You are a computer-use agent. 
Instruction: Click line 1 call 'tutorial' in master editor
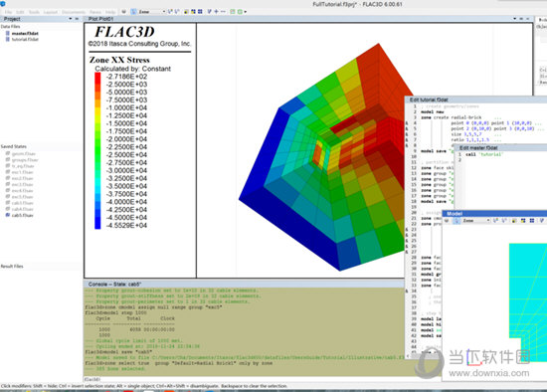(483, 154)
